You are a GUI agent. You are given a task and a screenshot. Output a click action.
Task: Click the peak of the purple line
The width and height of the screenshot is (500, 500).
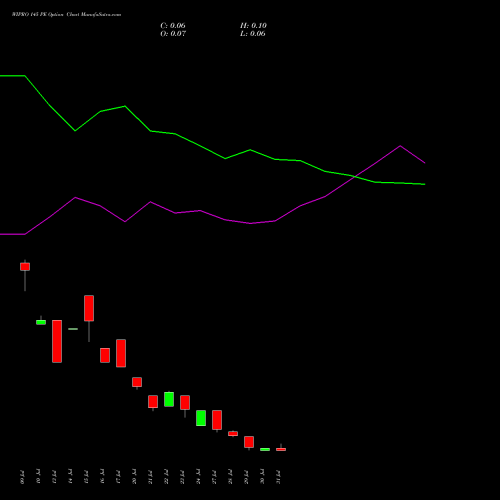pyautogui.click(x=400, y=146)
